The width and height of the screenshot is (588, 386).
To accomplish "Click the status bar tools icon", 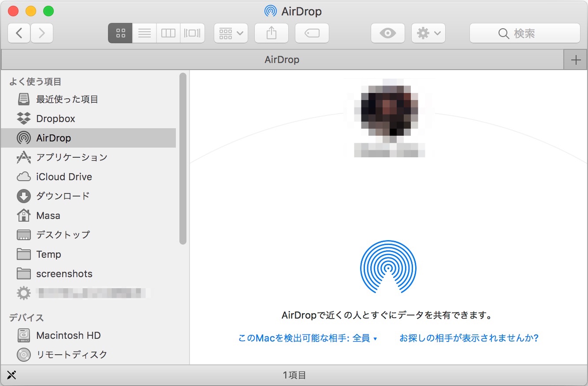I will pyautogui.click(x=12, y=375).
